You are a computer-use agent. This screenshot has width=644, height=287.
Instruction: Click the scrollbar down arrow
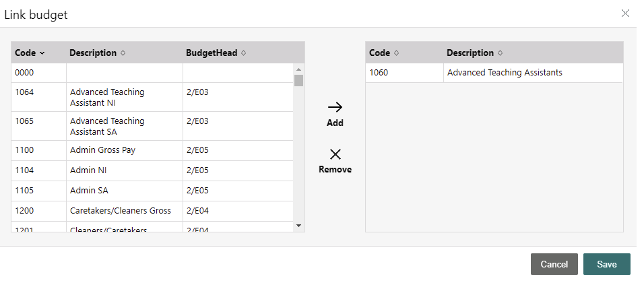tap(298, 226)
